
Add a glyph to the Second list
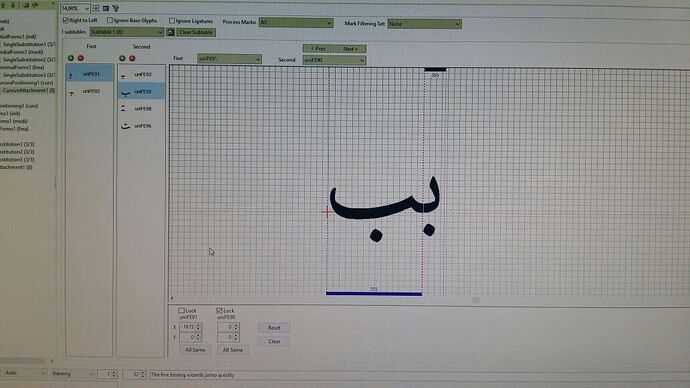coord(122,58)
